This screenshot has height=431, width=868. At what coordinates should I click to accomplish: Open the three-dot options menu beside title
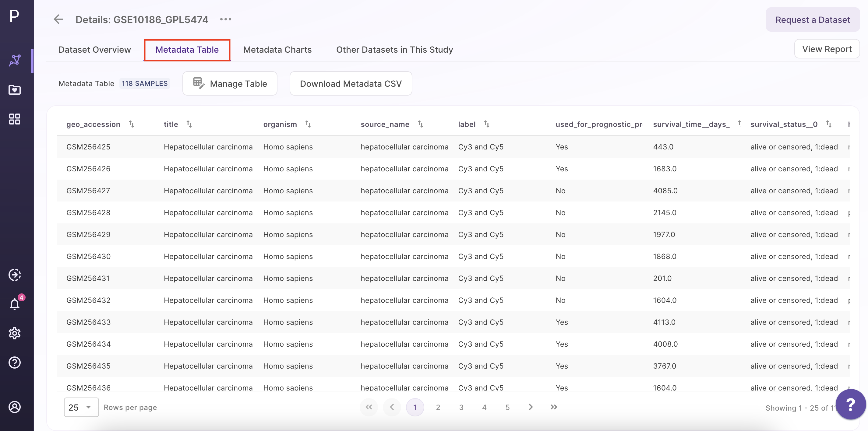[x=225, y=19]
